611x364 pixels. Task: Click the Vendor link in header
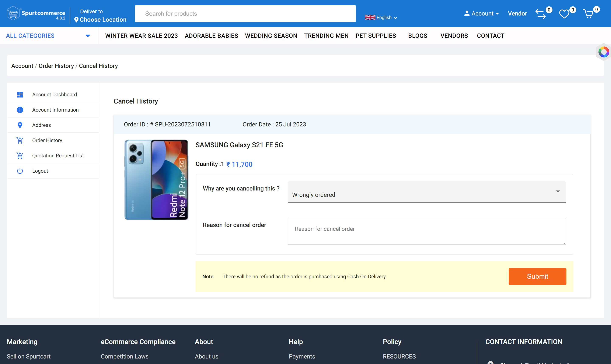517,14
